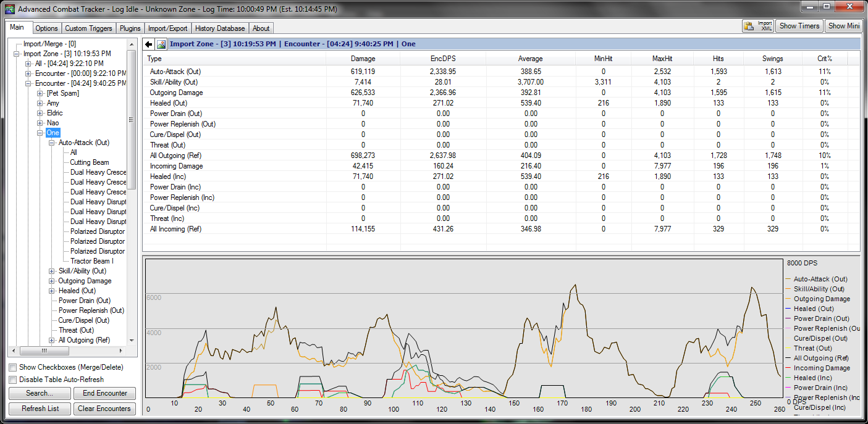Expand the Eldric tree node
Screen dimensions: 868x424
pos(40,113)
